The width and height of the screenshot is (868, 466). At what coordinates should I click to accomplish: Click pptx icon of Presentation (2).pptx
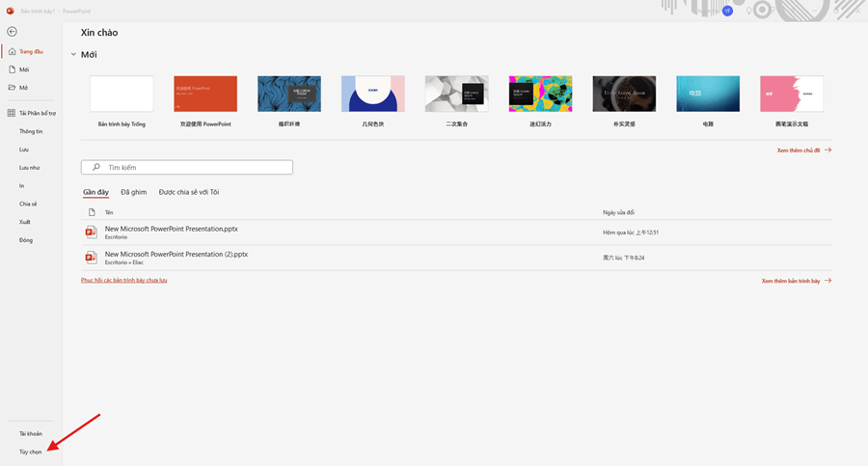pos(92,258)
